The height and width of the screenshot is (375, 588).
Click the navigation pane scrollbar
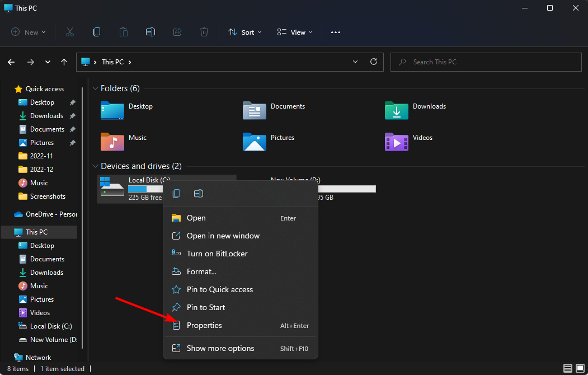[82, 218]
